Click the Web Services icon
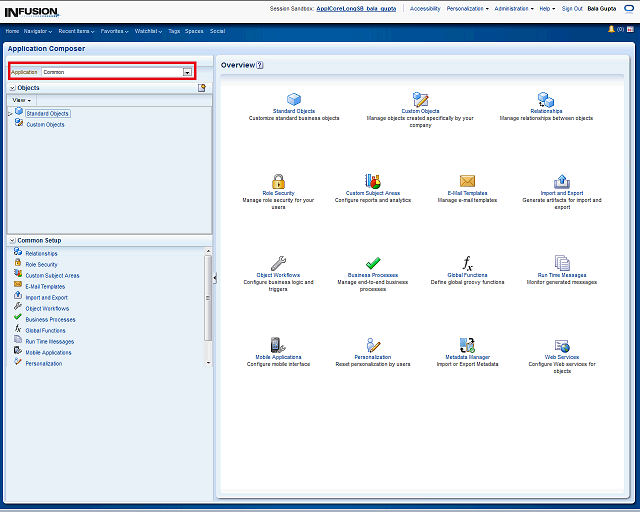Viewport: 640px width, 512px height. (x=562, y=346)
